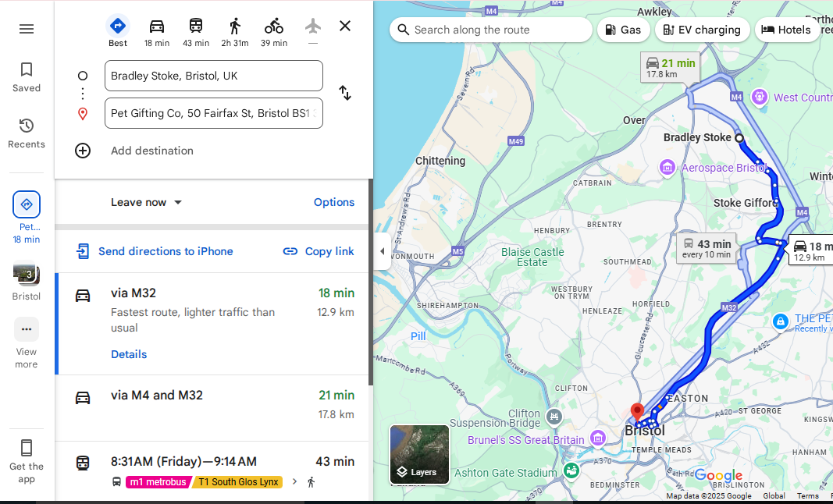Click the 21 min 17.8 km map route label

click(671, 68)
